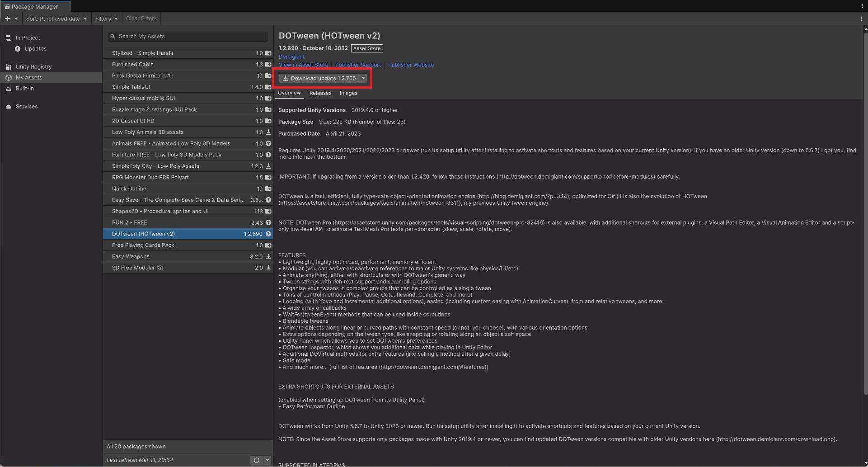
Task: Click the add package plus icon
Action: (7, 19)
